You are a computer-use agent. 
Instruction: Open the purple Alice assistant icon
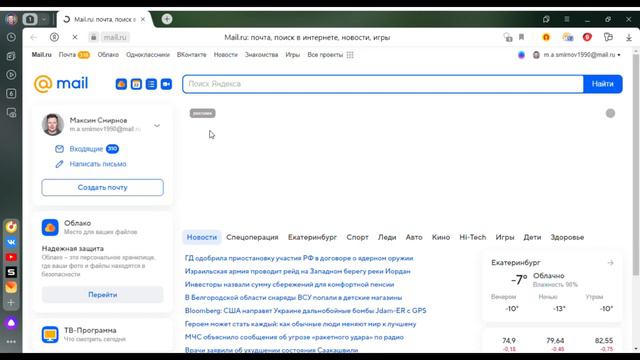pos(11,322)
